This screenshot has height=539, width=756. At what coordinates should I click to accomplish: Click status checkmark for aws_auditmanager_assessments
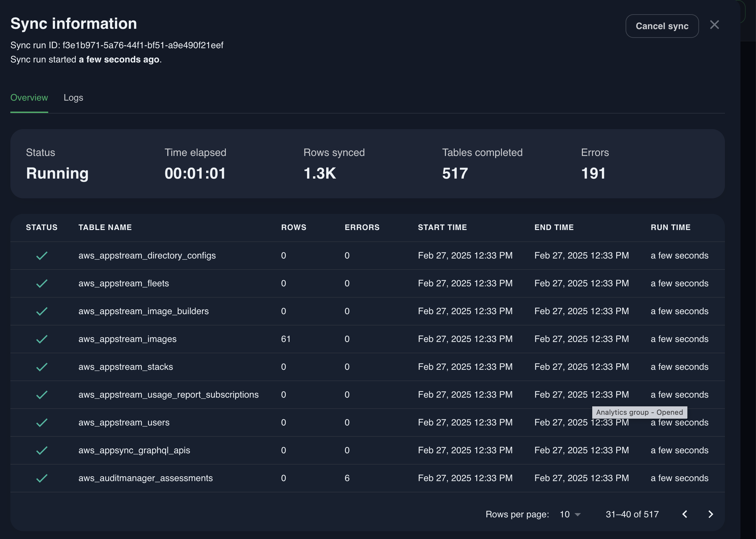coord(42,478)
